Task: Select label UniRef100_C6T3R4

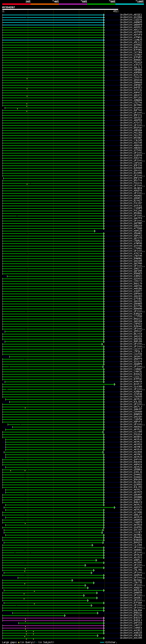Action: pos(131,53)
